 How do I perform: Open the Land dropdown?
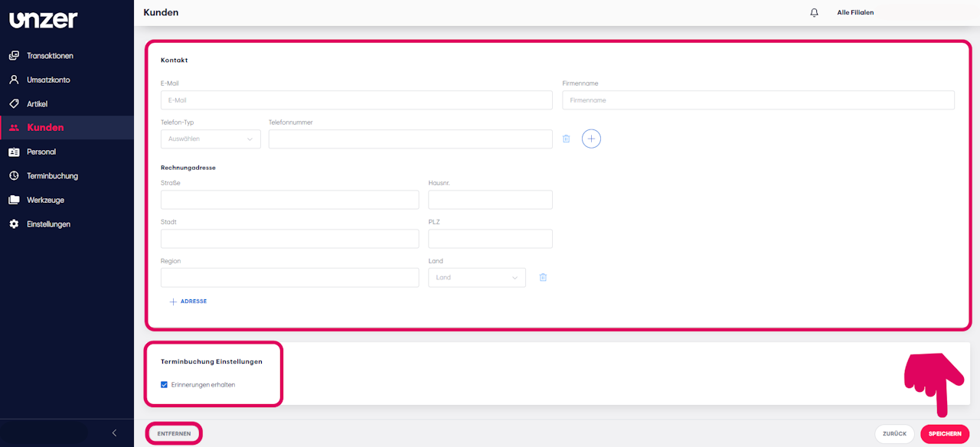pyautogui.click(x=477, y=277)
